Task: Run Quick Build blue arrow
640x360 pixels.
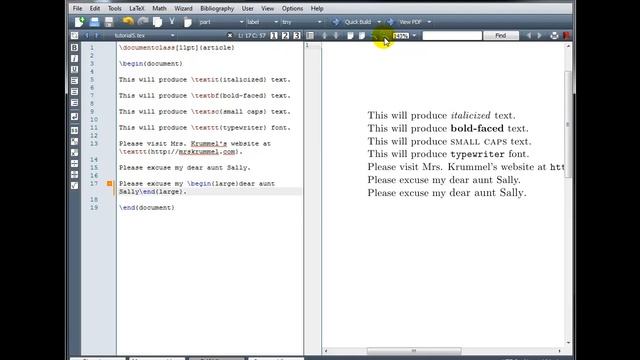Action: pyautogui.click(x=336, y=22)
